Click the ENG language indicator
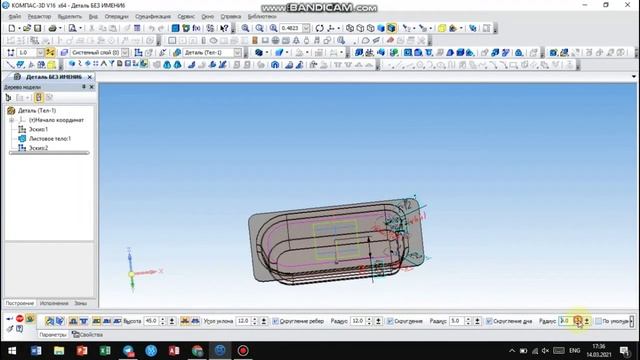This screenshot has width=640, height=360. [x=575, y=351]
